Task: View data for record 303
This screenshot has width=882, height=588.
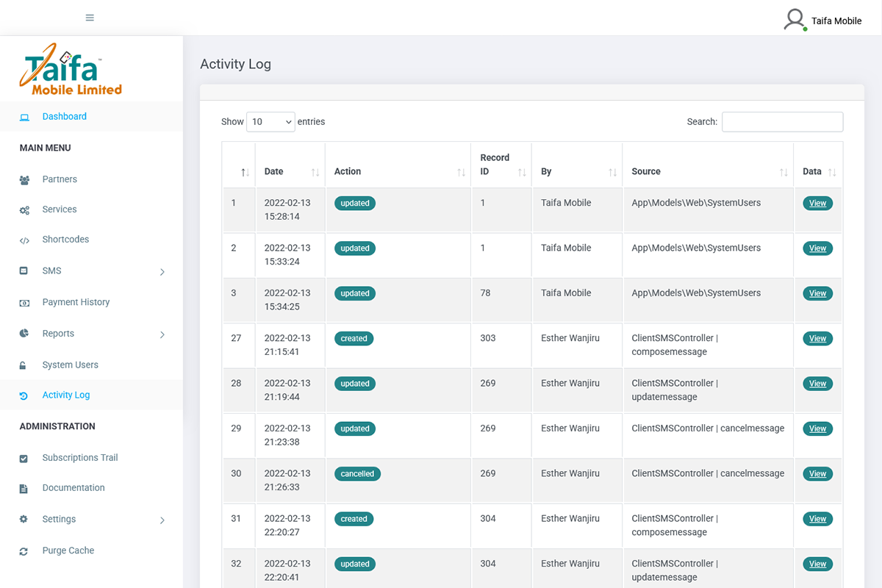Action: [817, 338]
